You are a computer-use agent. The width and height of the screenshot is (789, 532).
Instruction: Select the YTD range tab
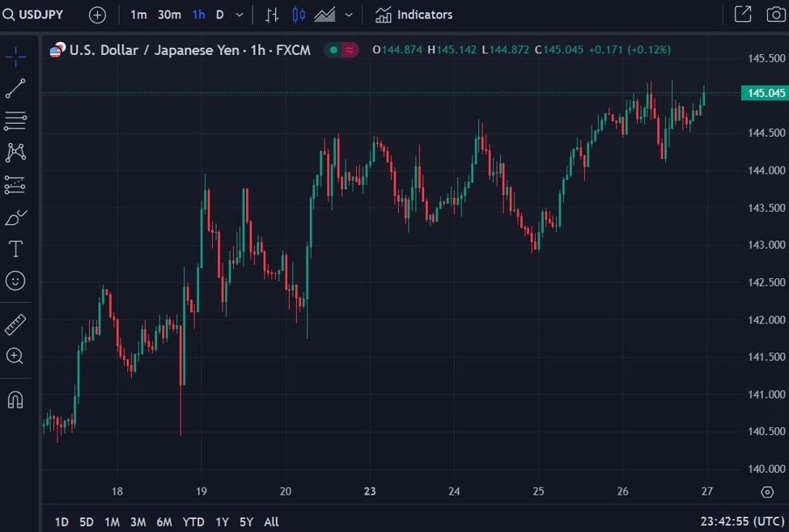click(x=193, y=521)
